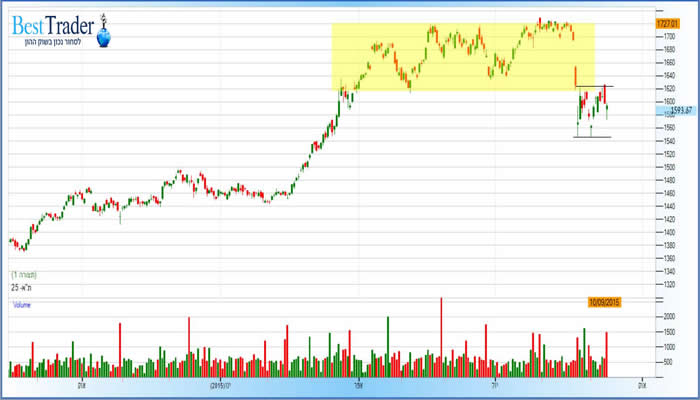Click the lower horizontal support line near 1545
The image size is (700, 400).
pos(592,137)
